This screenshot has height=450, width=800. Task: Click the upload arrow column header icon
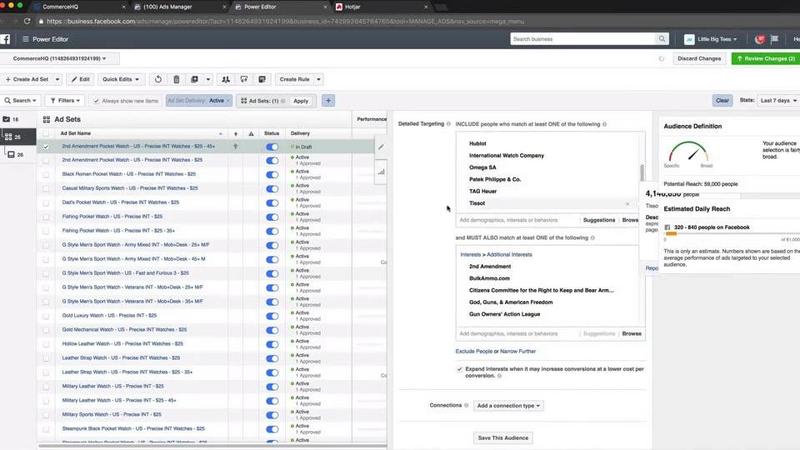coord(236,133)
